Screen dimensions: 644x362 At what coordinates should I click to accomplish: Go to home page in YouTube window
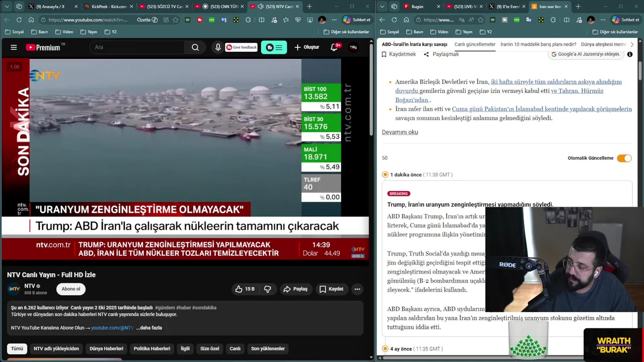click(x=31, y=20)
